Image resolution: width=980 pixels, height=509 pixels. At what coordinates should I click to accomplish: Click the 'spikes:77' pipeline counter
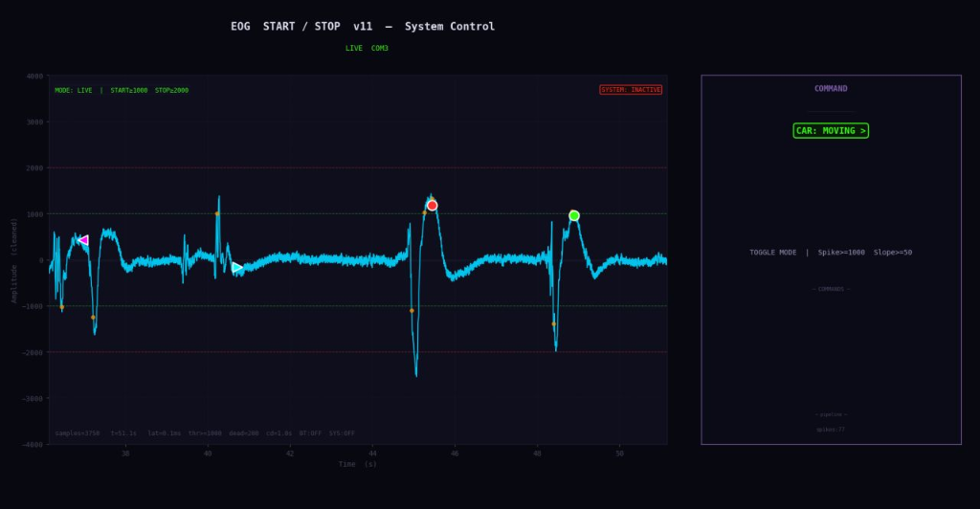click(x=831, y=430)
